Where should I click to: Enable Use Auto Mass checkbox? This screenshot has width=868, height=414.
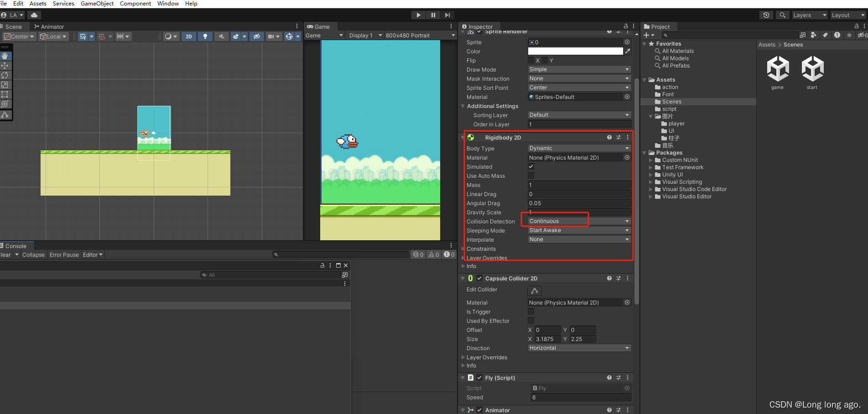point(531,176)
